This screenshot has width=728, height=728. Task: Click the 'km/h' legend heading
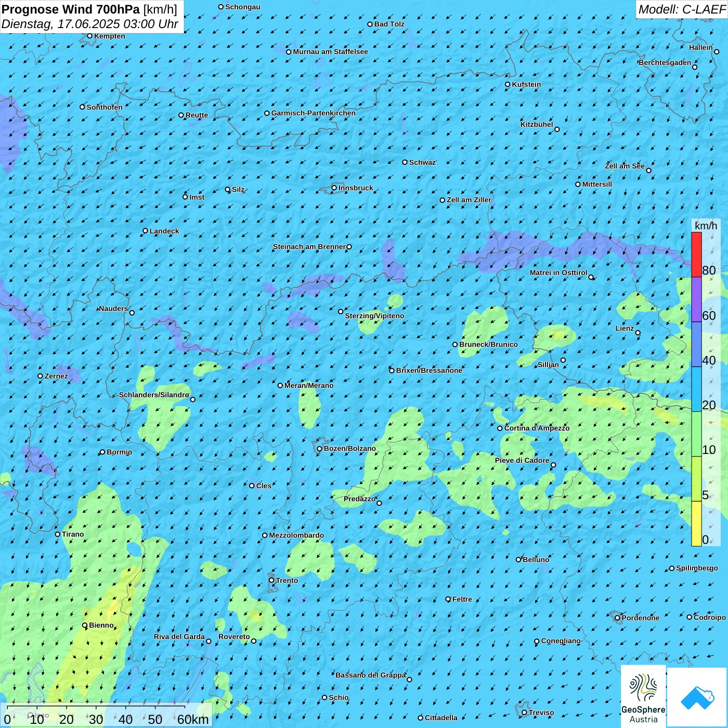706,225
